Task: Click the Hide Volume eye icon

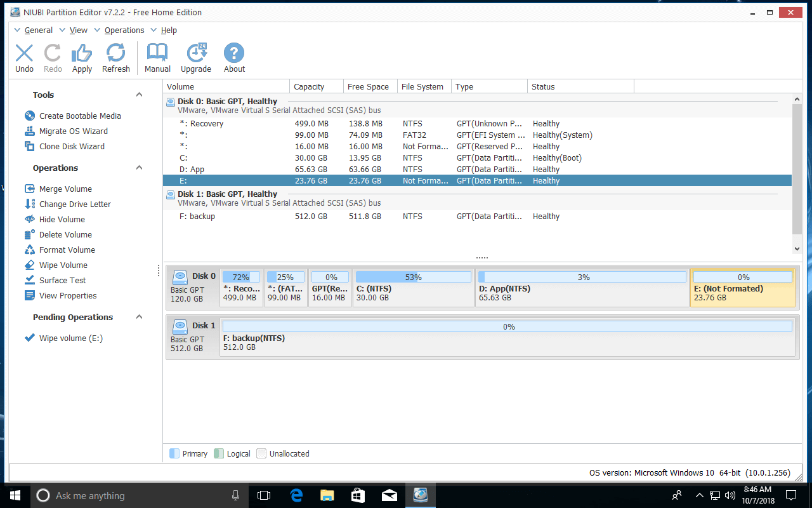Action: click(x=29, y=219)
